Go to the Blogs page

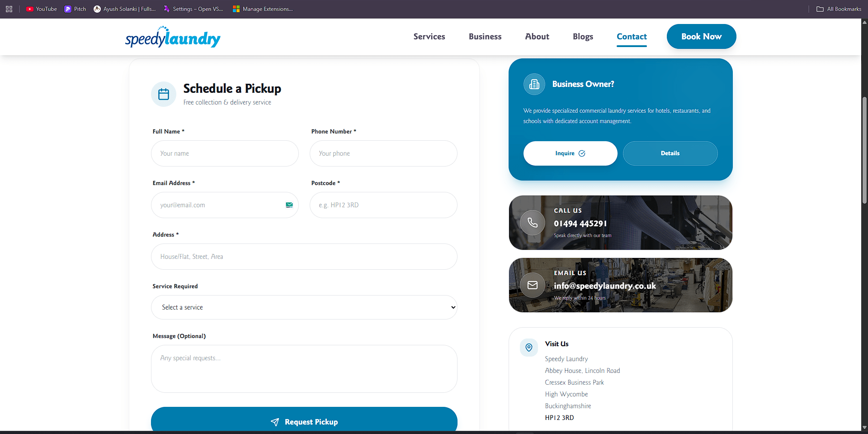[x=583, y=37]
